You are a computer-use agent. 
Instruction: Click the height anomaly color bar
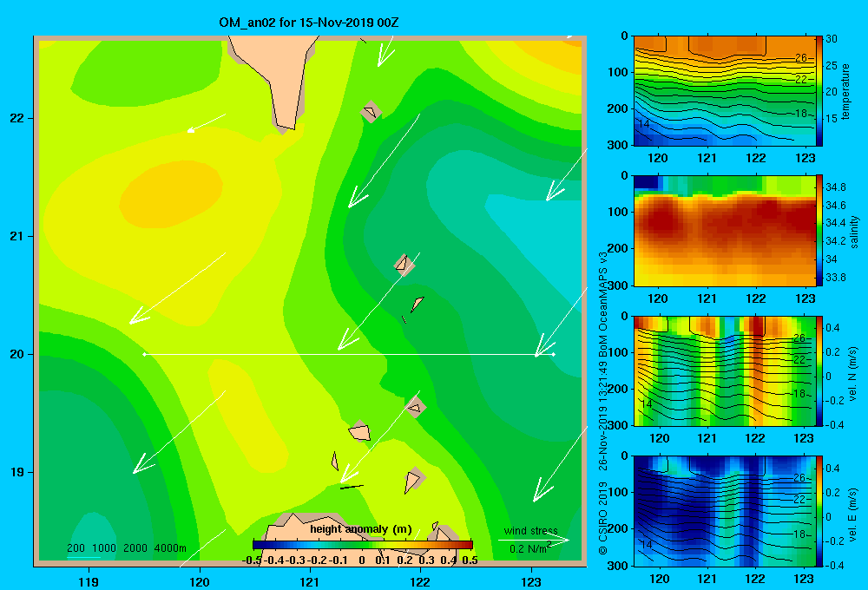point(363,545)
